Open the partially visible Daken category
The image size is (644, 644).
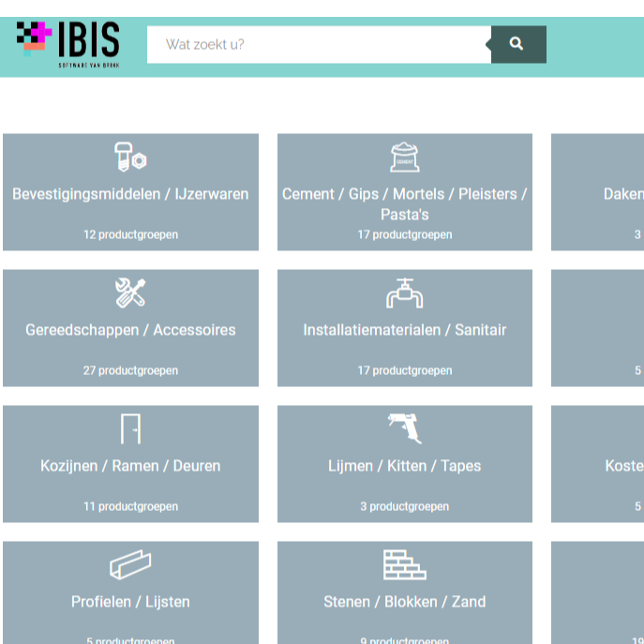(x=597, y=192)
